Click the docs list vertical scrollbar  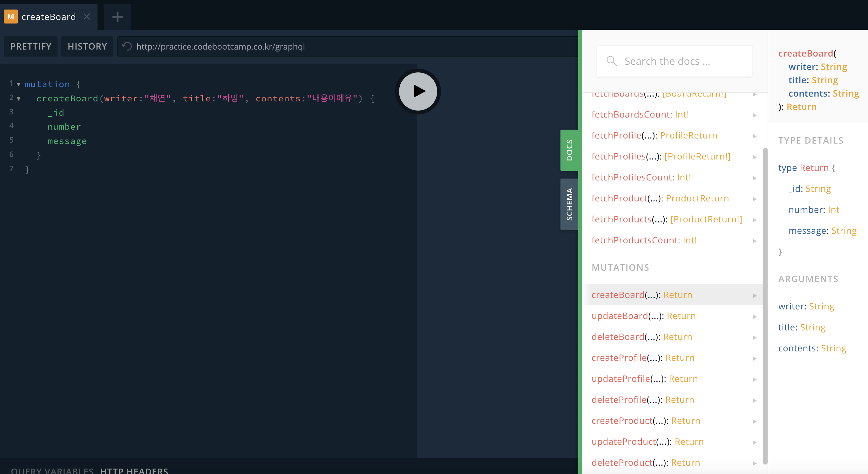tap(765, 303)
